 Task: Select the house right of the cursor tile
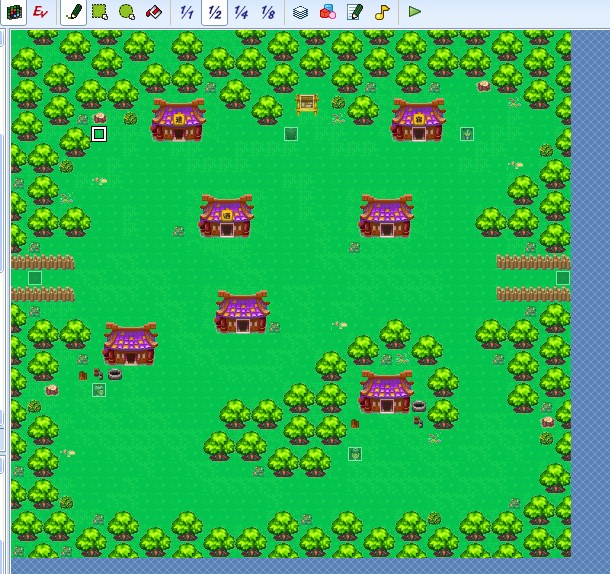pos(178,120)
